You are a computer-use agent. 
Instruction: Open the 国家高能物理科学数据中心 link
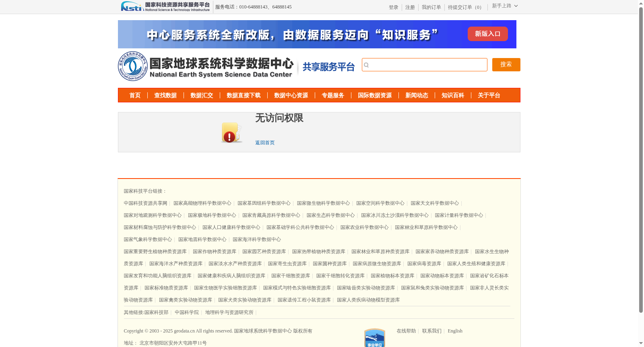202,204
